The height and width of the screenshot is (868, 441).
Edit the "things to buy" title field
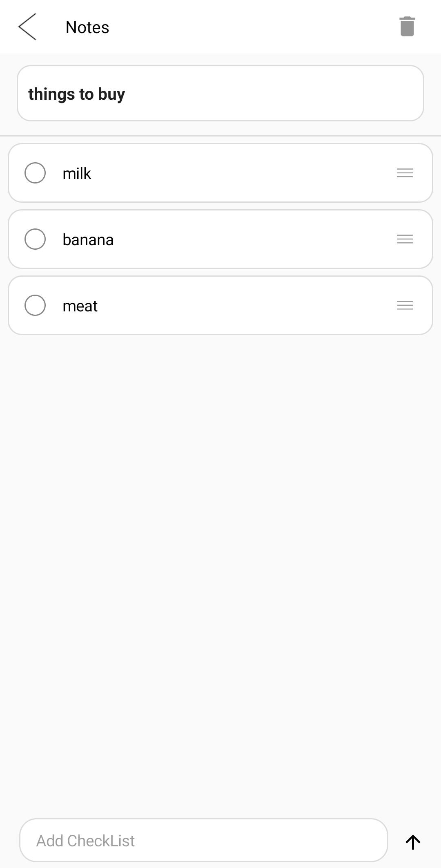(x=220, y=94)
